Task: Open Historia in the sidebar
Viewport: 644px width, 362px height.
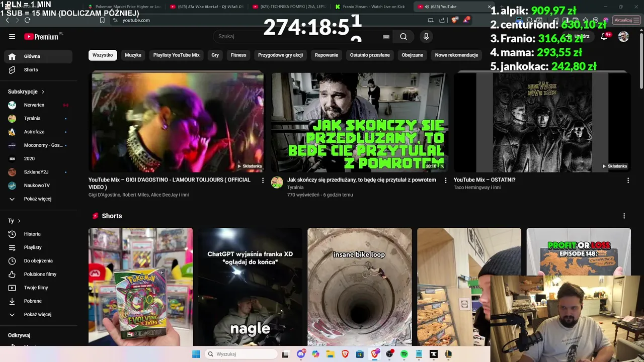Action: (x=38, y=234)
